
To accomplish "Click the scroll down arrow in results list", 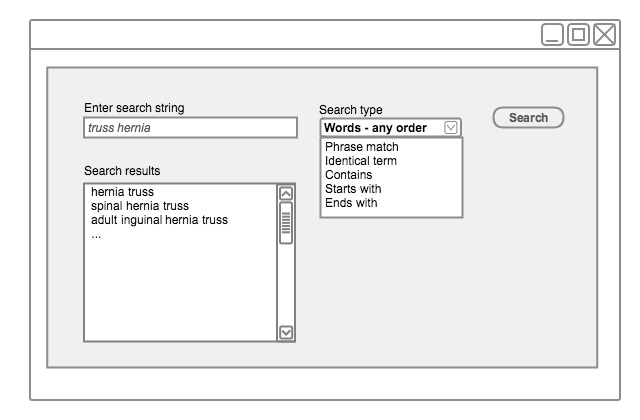I will 286,333.
